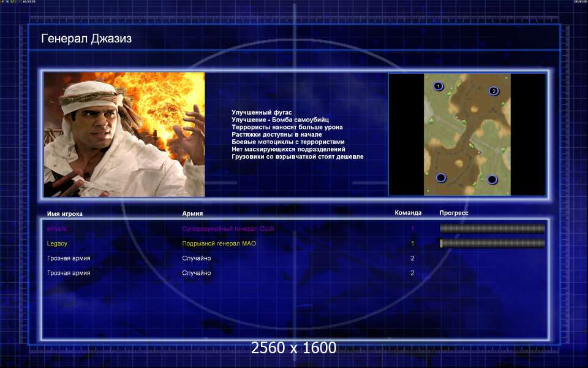Click start position marker 1 on minimap

[438, 86]
